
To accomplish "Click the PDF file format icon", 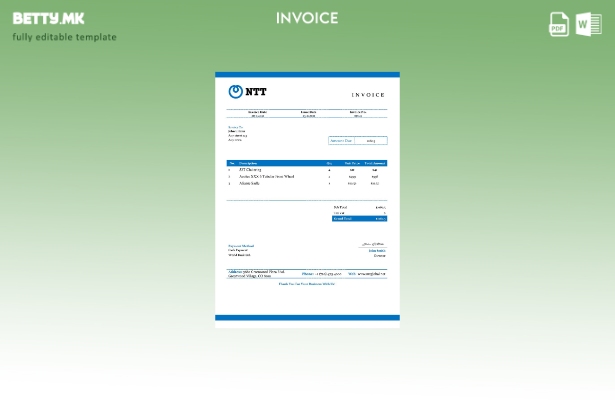I will [559, 24].
